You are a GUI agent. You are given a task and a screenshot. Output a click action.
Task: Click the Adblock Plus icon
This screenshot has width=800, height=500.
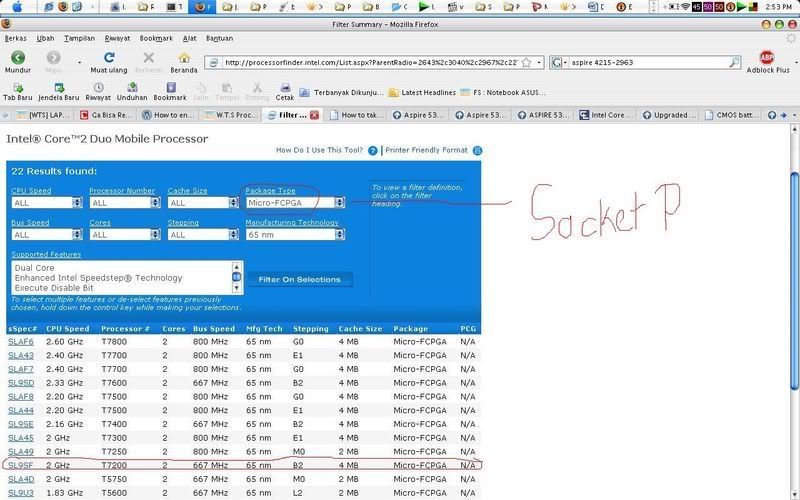pyautogui.click(x=766, y=58)
